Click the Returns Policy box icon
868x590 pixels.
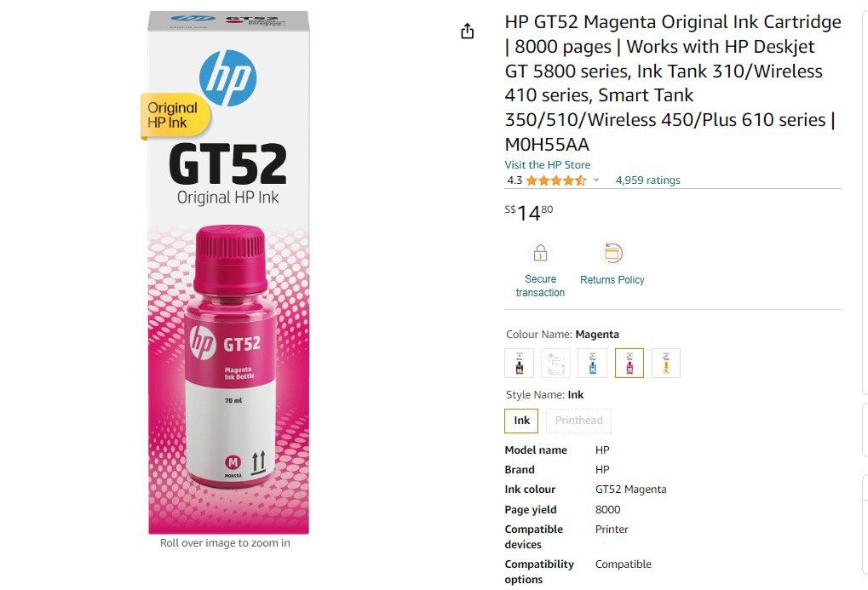(612, 253)
